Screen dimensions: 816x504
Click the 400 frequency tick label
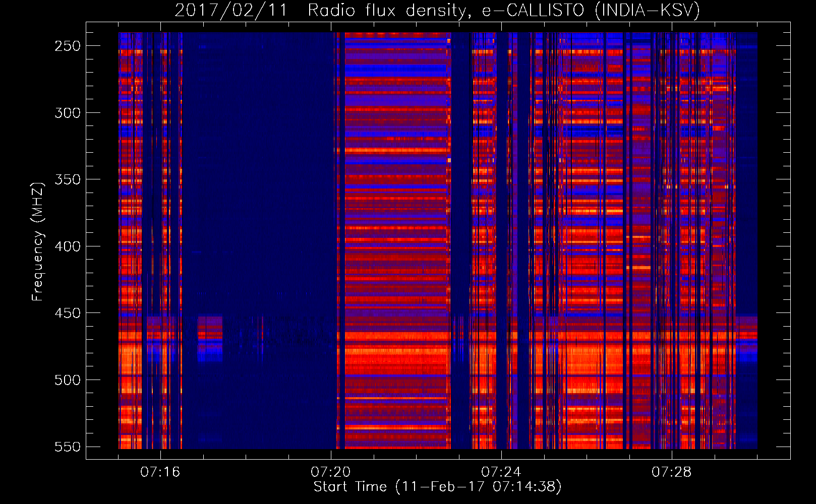68,246
